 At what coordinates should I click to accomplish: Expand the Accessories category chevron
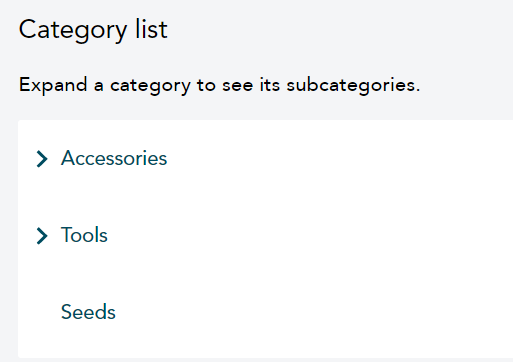42,159
